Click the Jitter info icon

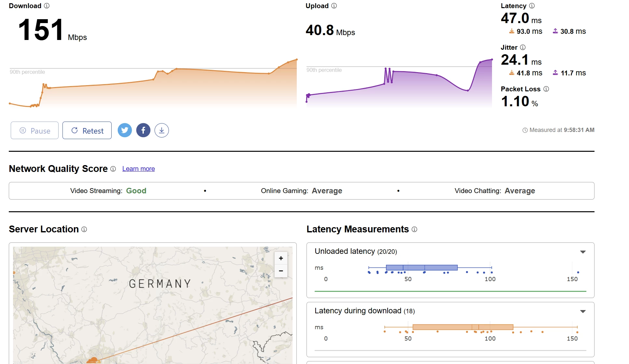(x=523, y=47)
